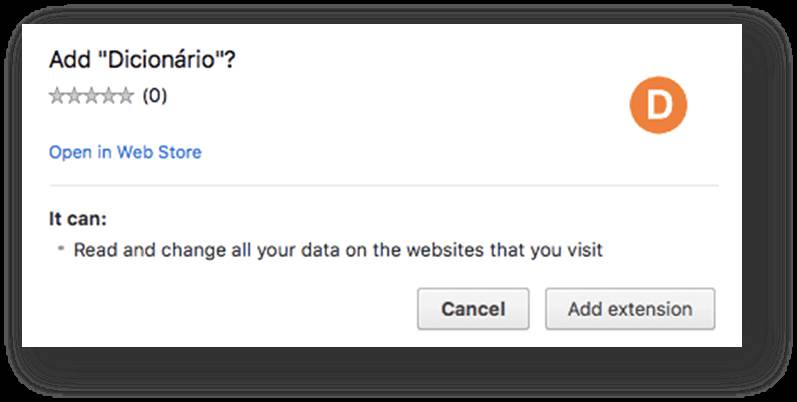Viewport: 797px width, 402px height.
Task: Click the white letter D in the icon
Action: [660, 107]
